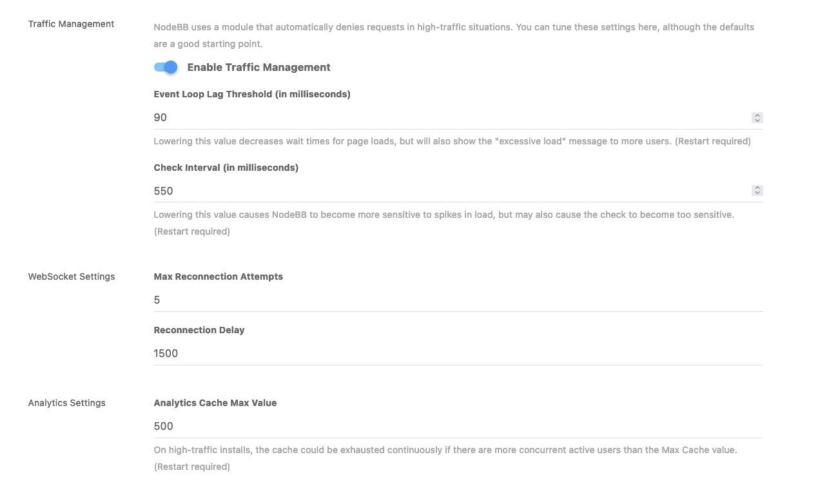829x504 pixels.
Task: Decrement Check Interval using stepper down arrow
Action: pos(757,193)
